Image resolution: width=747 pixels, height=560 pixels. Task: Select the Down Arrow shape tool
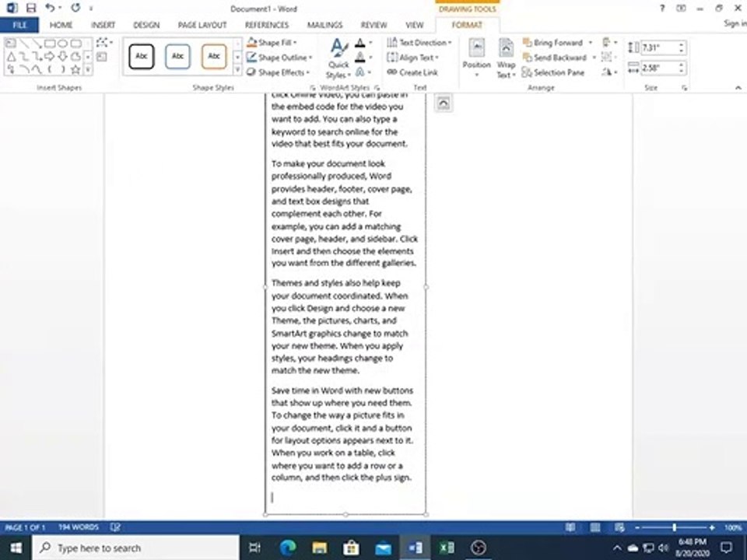(62, 57)
